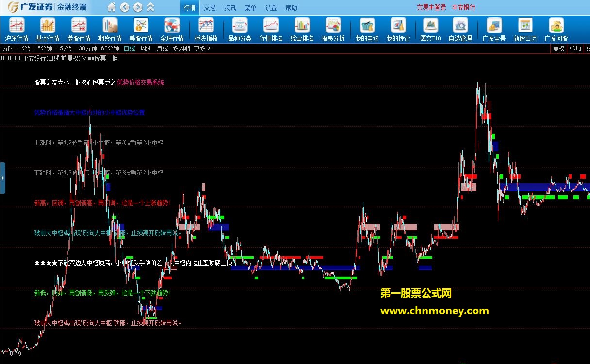This screenshot has height=364, width=590.
Task: Switch to 60分钟 chart period
Action: (110, 48)
